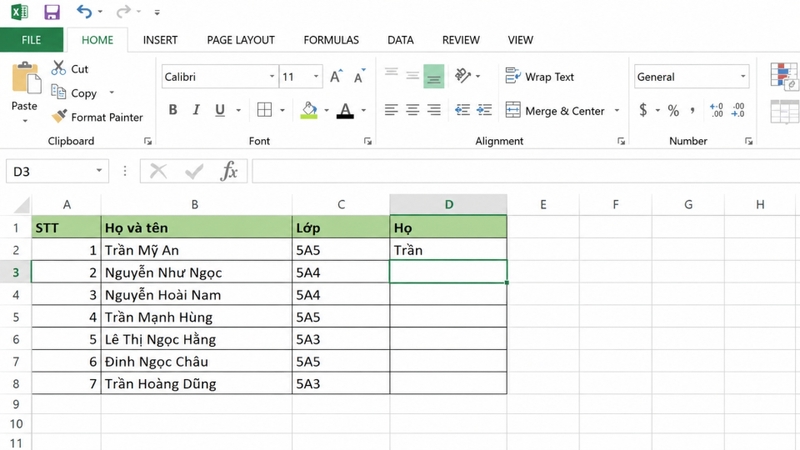Image resolution: width=800 pixels, height=450 pixels.
Task: Click the Decrease Indent icon
Action: click(x=462, y=110)
